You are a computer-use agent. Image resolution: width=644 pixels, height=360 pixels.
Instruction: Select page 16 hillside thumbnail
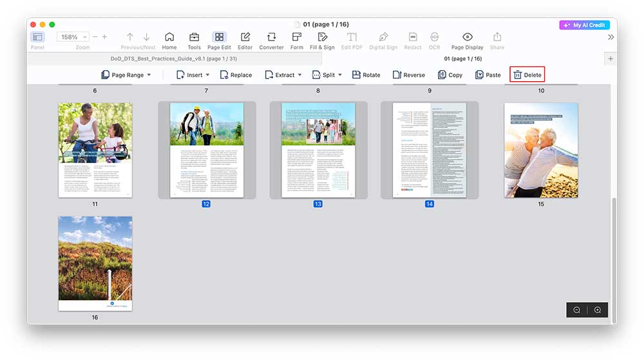coord(95,263)
